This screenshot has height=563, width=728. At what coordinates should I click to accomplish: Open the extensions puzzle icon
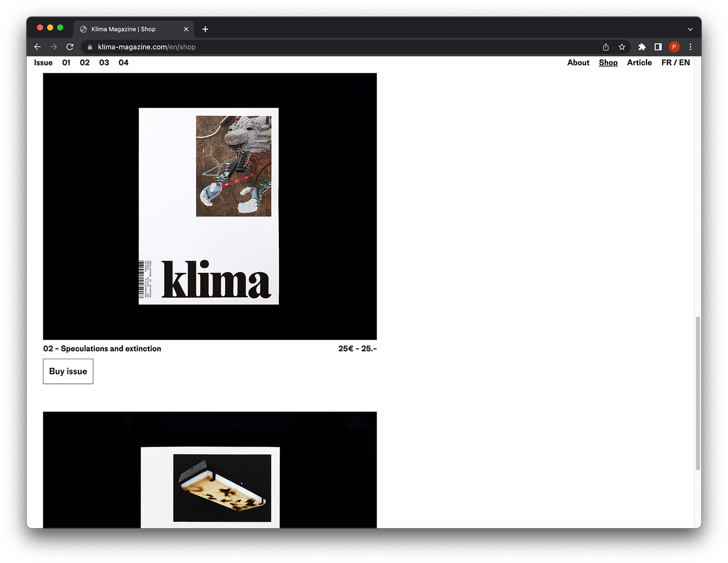[x=642, y=47]
